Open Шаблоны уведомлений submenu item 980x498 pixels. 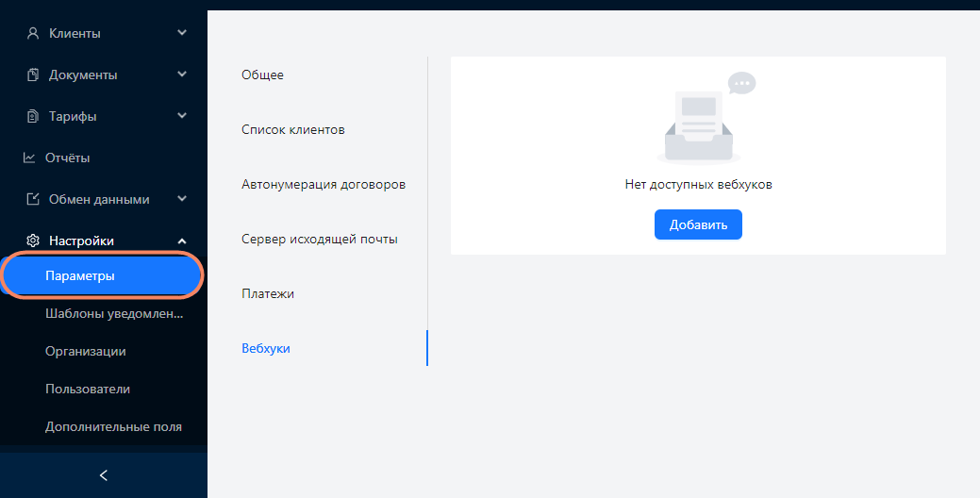pyautogui.click(x=114, y=314)
